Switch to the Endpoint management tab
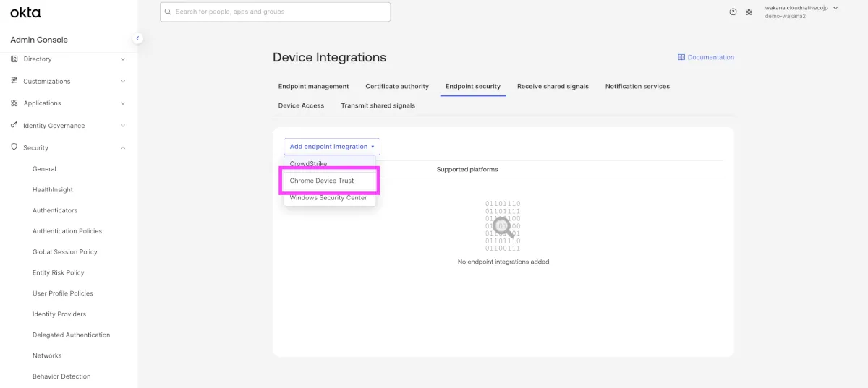The height and width of the screenshot is (388, 868). click(313, 87)
